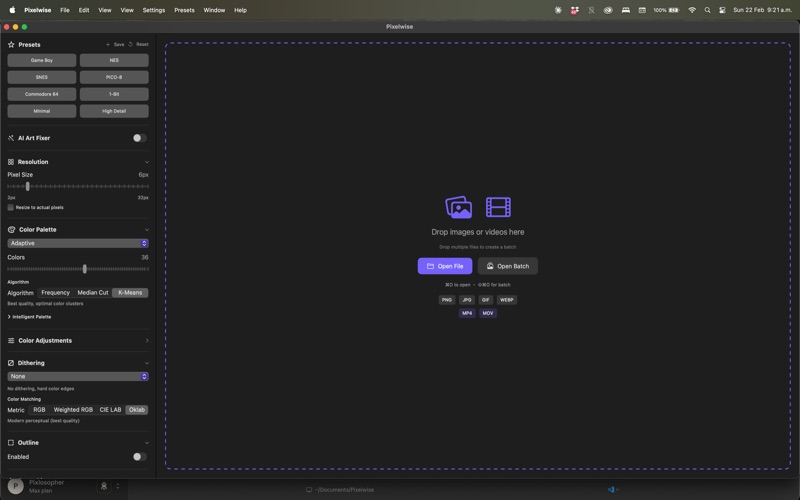Select the CIE LAB metric

click(110, 410)
